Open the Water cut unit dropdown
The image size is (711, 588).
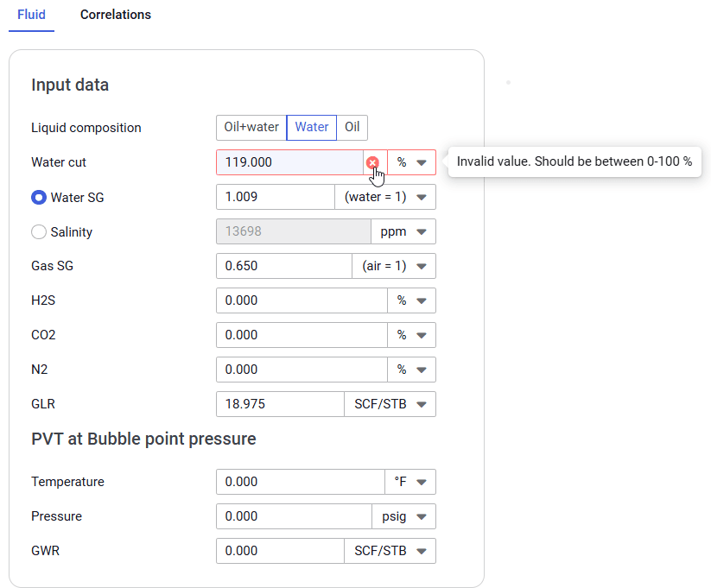coord(412,162)
